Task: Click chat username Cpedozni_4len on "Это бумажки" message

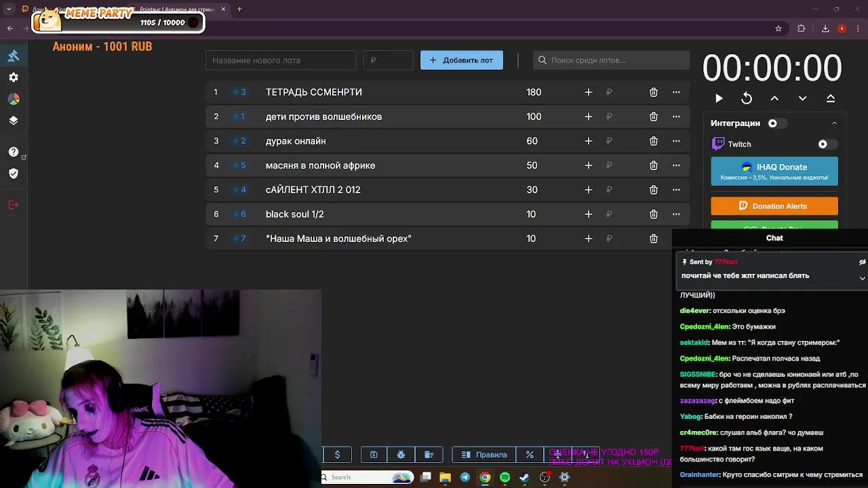Action: 705,327
